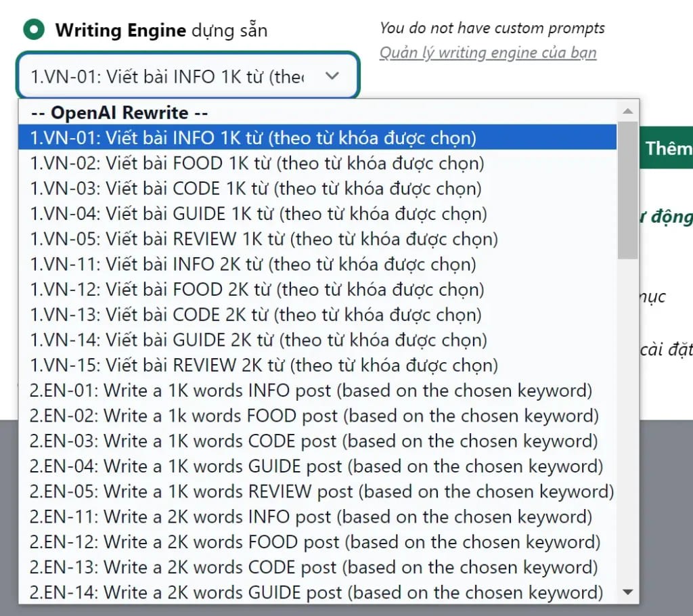Select 2.EN-13 Write a 2K words CODE post
This screenshot has width=693, height=616.
click(317, 567)
